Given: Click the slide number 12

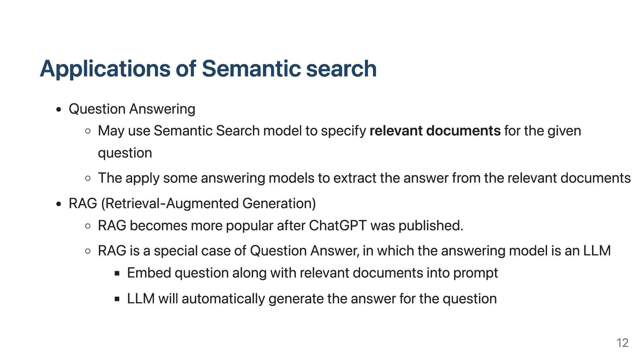Looking at the screenshot, I should (x=622, y=343).
